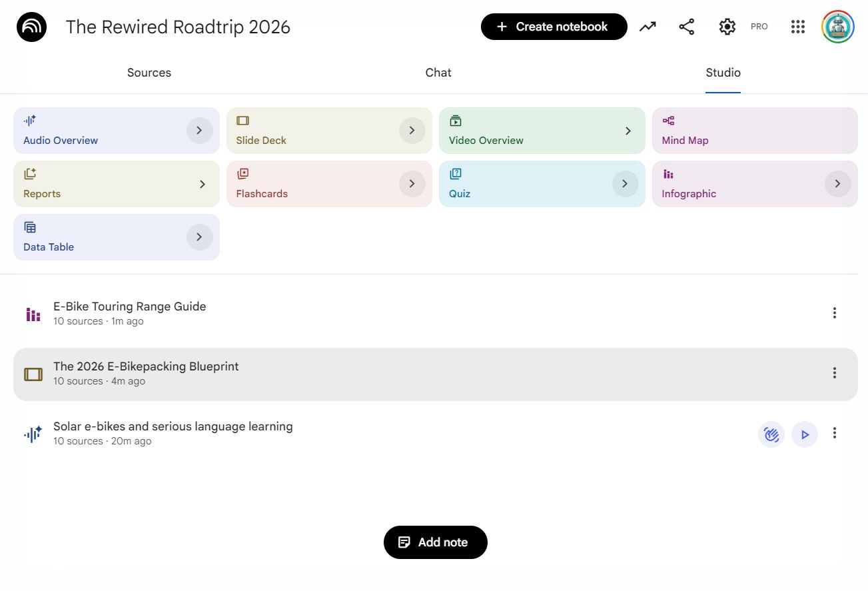Expand Slide Deck options chevron

pos(412,131)
